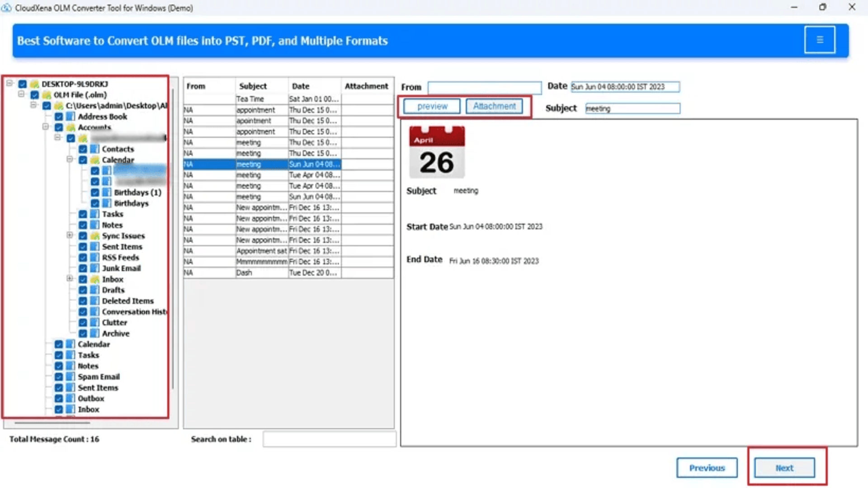Click the preview button

[x=431, y=106]
